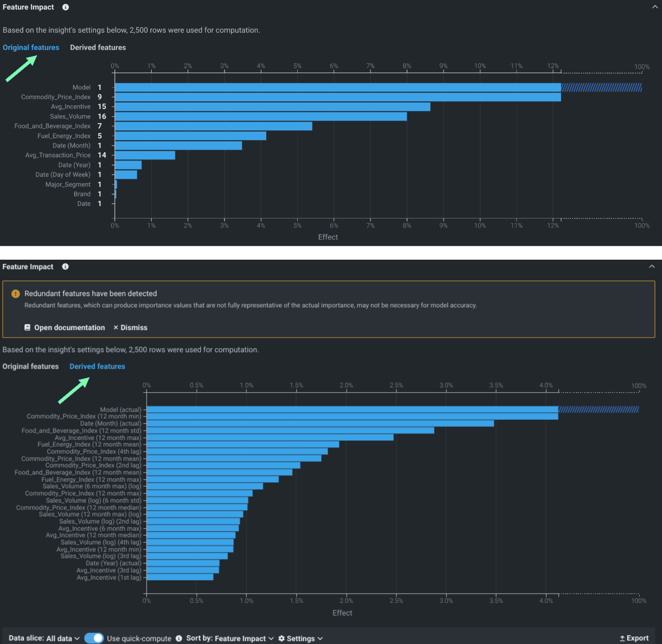Screen dimensions: 662x644
Task: Open the Sort by Feature Impact dropdown
Action: pyautogui.click(x=230, y=638)
